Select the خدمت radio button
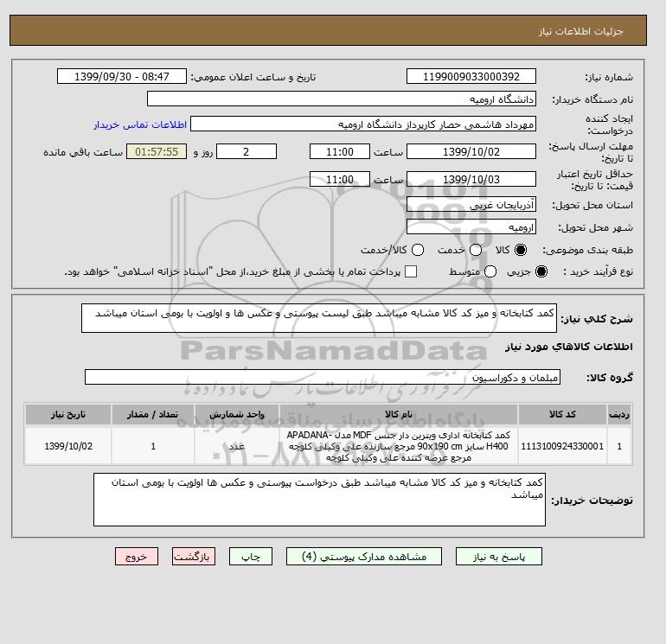This screenshot has height=644, width=666. click(476, 250)
